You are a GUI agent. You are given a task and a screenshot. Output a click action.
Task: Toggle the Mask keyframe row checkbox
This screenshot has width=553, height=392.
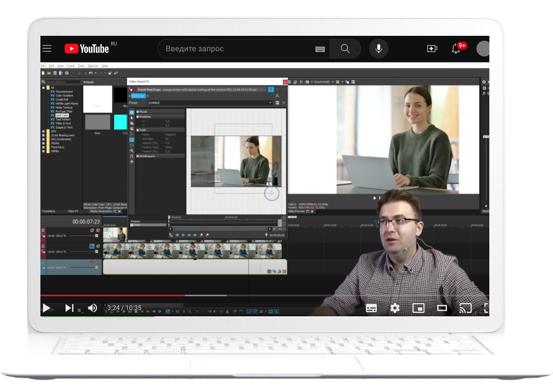point(132,225)
